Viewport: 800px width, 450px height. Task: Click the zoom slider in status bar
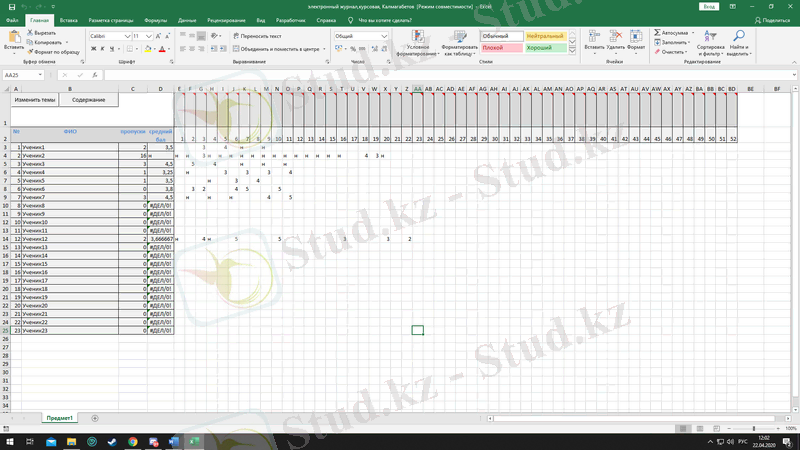pos(754,429)
